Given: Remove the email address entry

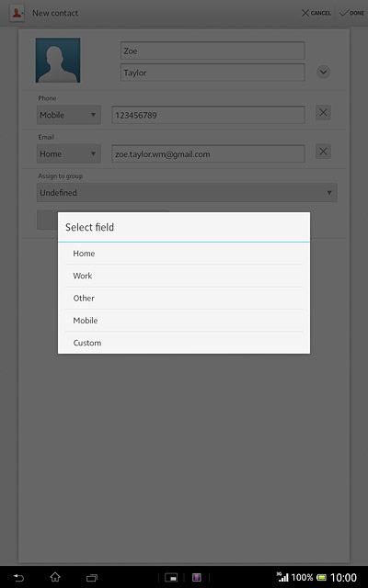Looking at the screenshot, I should 323,152.
